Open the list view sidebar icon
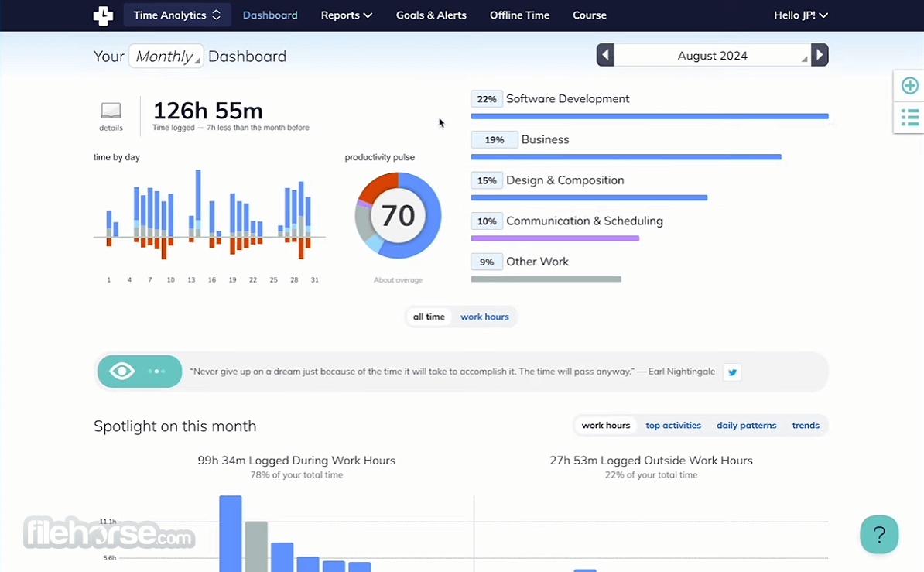Viewport: 924px width, 572px height. [x=909, y=118]
